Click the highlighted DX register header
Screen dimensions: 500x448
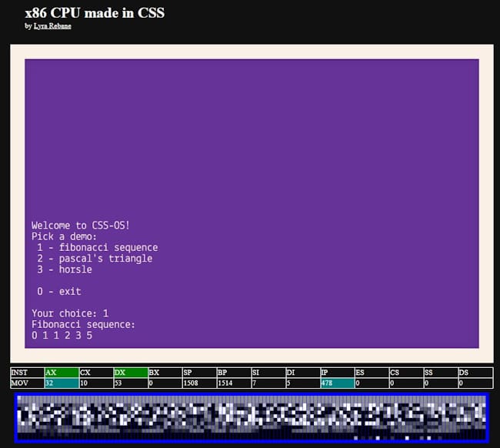(x=131, y=373)
